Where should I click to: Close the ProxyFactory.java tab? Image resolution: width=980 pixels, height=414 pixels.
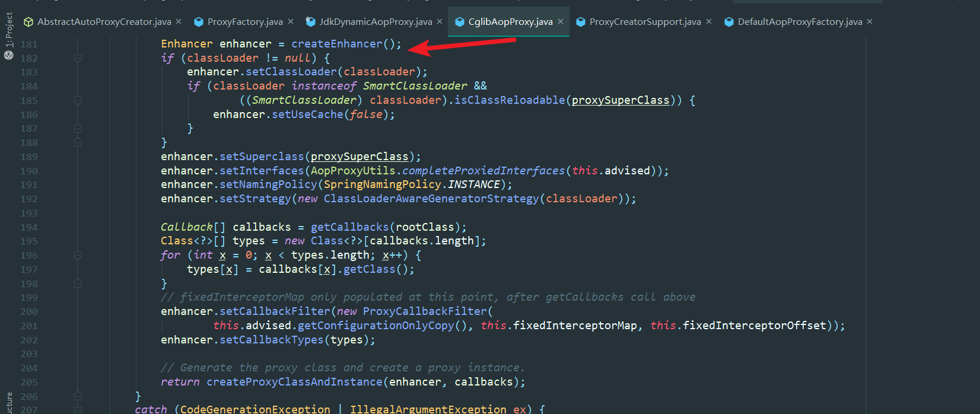click(x=291, y=22)
